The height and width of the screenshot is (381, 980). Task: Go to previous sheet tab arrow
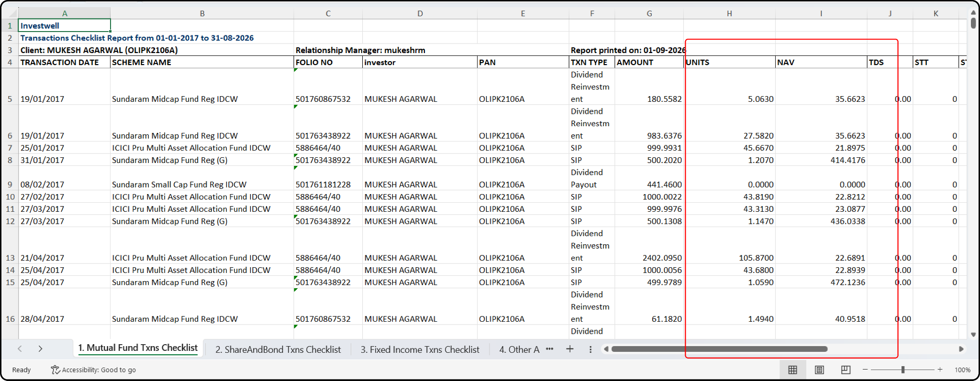point(20,349)
